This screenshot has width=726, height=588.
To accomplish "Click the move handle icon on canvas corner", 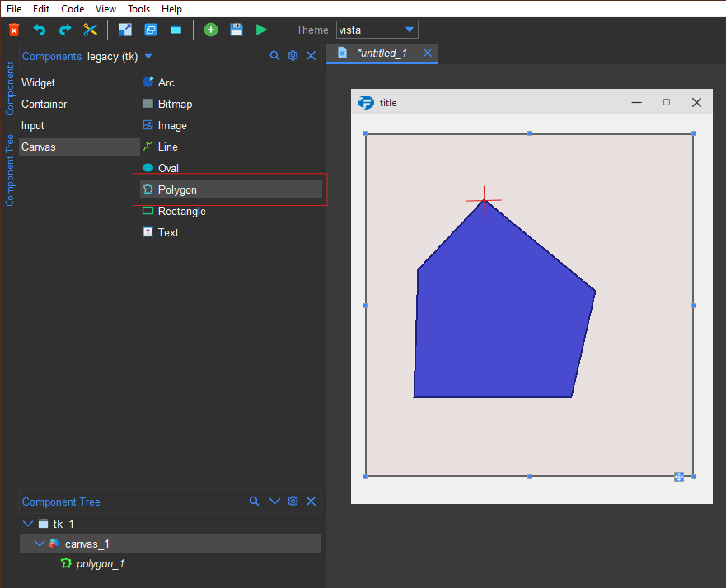I will (x=679, y=477).
